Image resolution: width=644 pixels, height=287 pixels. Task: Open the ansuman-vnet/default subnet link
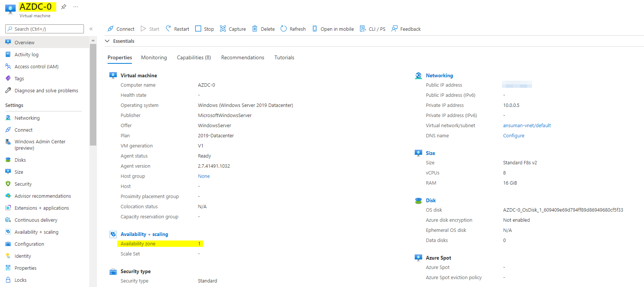tap(527, 126)
